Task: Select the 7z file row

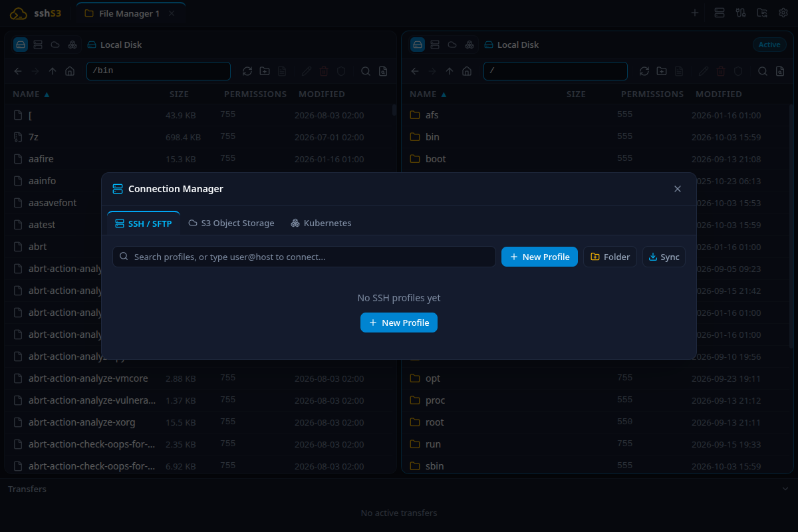Action: click(x=198, y=137)
